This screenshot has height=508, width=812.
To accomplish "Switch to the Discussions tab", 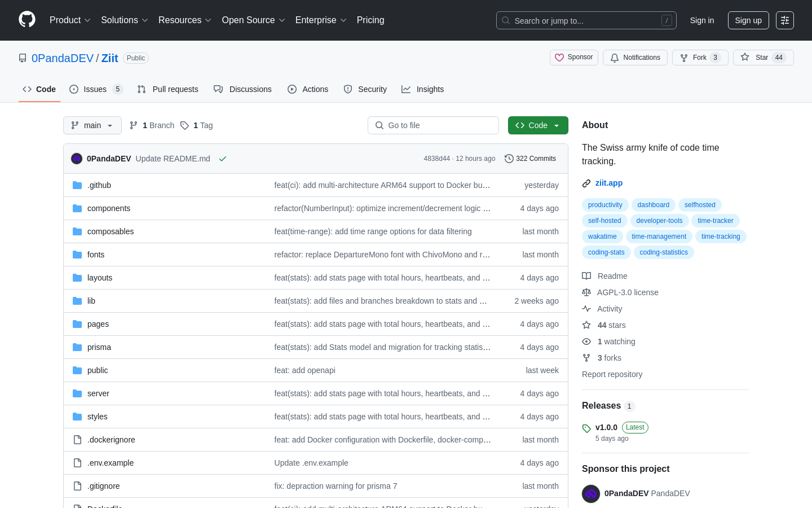I will [x=242, y=89].
